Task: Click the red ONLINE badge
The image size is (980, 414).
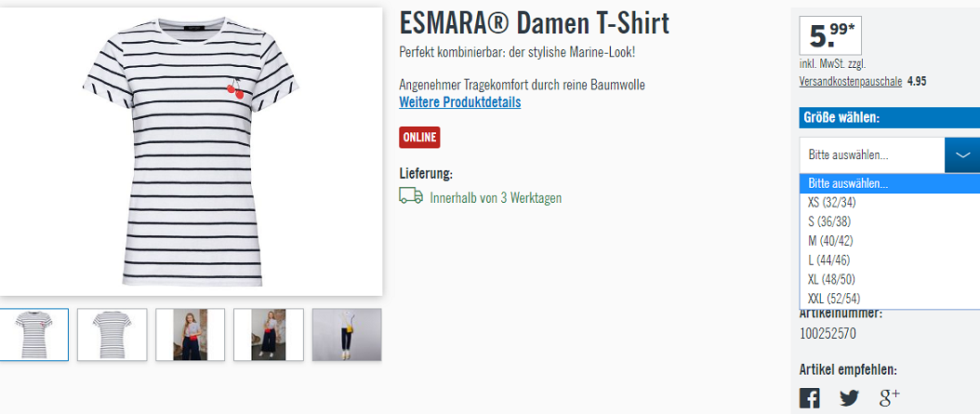Action: [419, 138]
